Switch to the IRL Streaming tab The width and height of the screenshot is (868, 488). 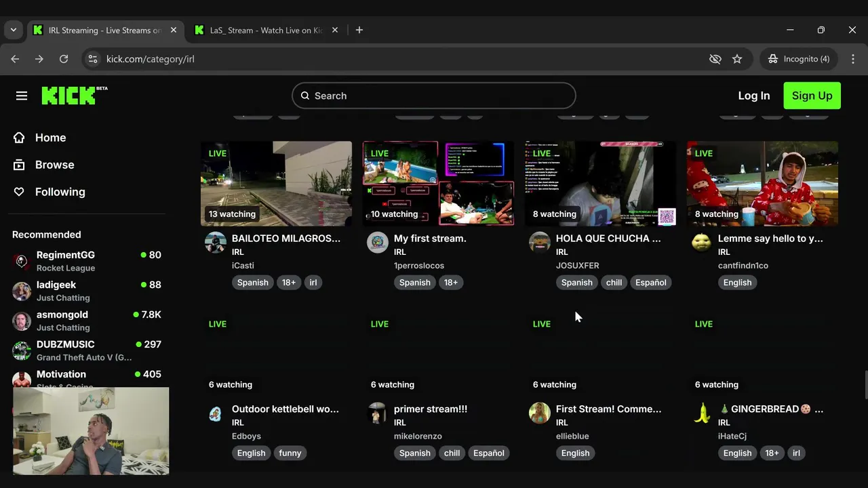105,30
